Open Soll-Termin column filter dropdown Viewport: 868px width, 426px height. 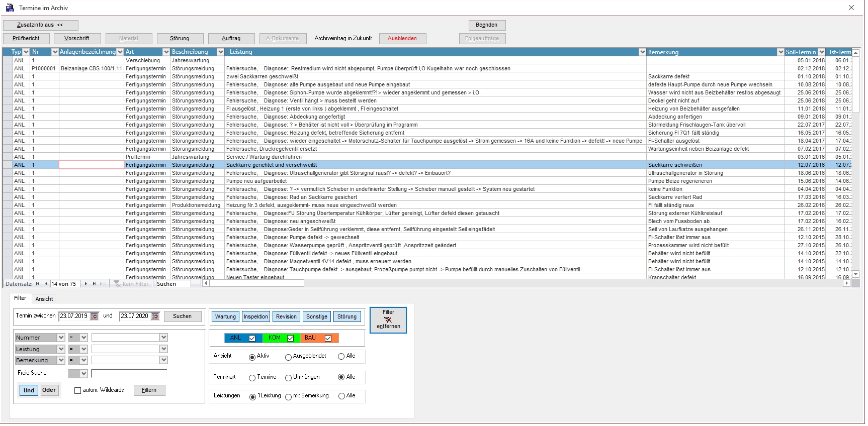tap(822, 52)
